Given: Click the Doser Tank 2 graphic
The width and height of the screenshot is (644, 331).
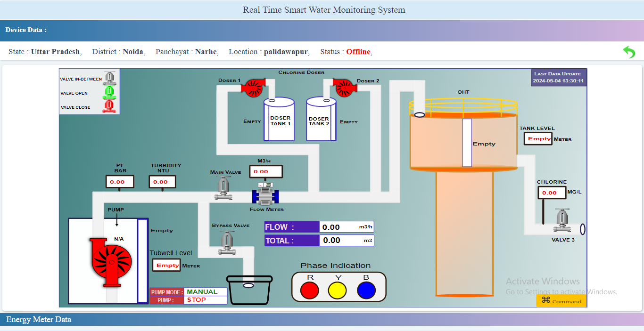Looking at the screenshot, I should pyautogui.click(x=321, y=120).
